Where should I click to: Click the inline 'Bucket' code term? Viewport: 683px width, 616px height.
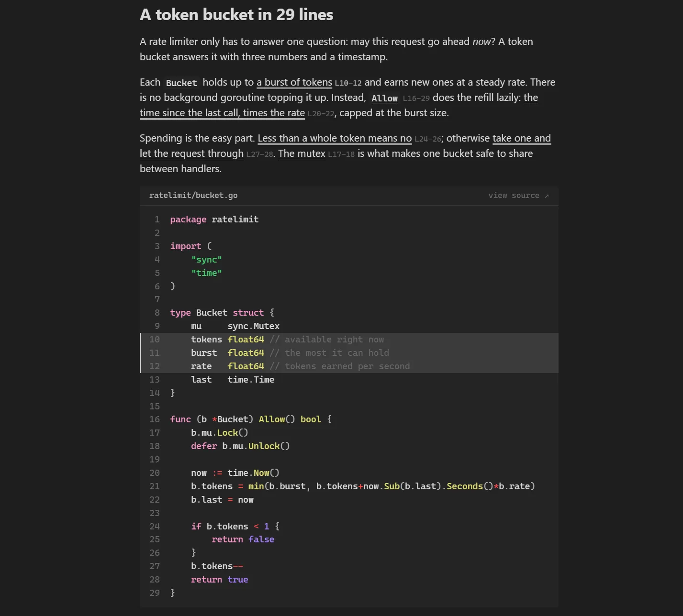pyautogui.click(x=181, y=83)
